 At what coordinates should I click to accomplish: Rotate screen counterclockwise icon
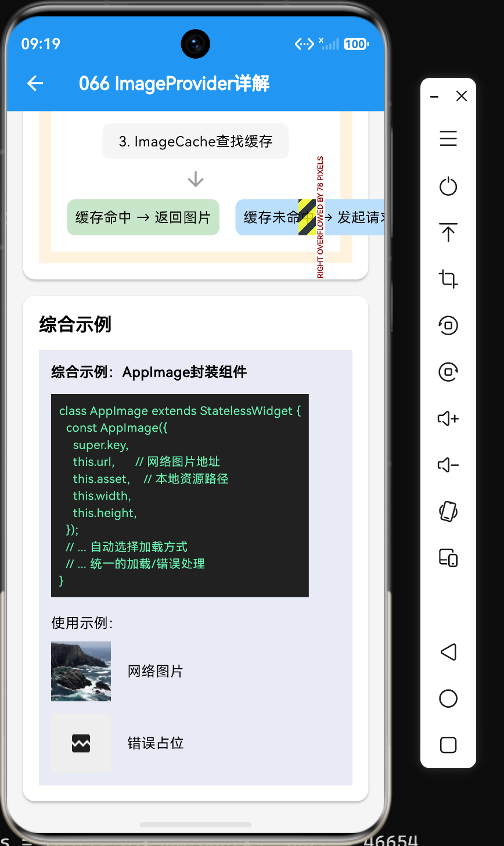[x=448, y=325]
